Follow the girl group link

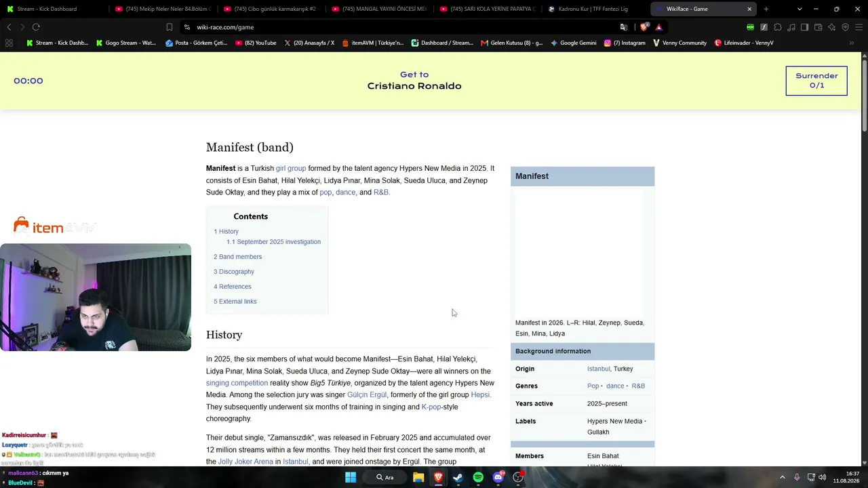point(291,168)
